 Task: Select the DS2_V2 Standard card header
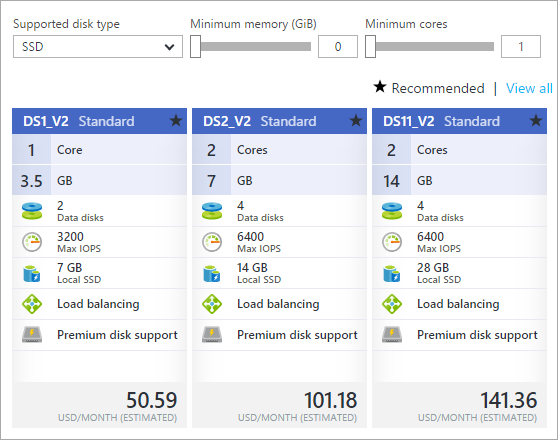(279, 121)
